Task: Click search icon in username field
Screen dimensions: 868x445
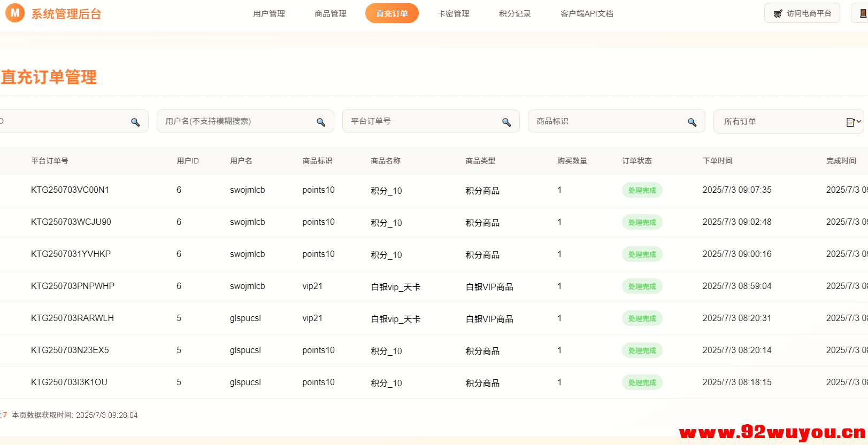Action: tap(321, 122)
